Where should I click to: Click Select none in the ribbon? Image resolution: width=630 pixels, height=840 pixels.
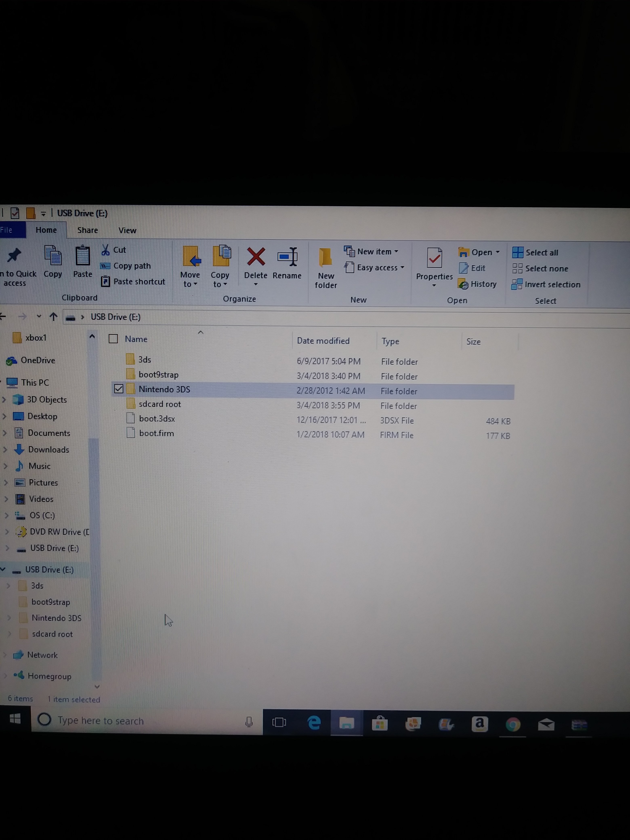[540, 269]
